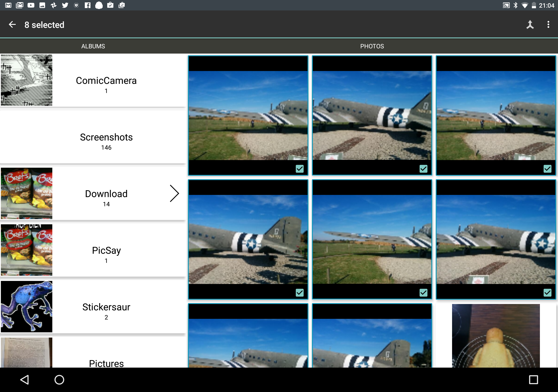
Task: Uncheck the middle plane photo in top row
Action: (x=423, y=169)
